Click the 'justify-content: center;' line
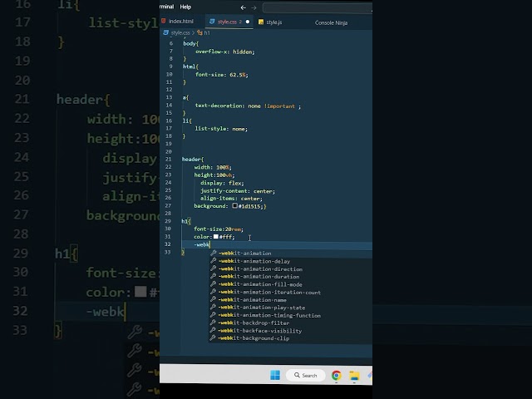Image resolution: width=532 pixels, height=399 pixels. [238, 191]
